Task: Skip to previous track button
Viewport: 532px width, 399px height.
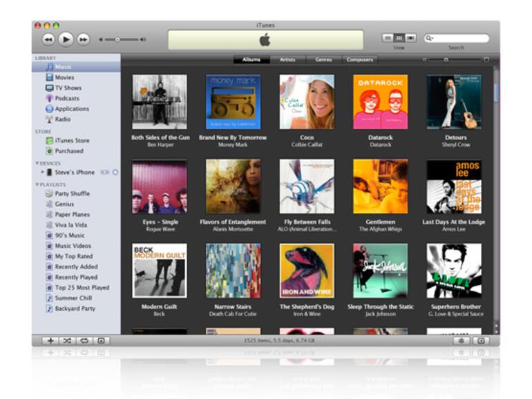Action: point(48,39)
